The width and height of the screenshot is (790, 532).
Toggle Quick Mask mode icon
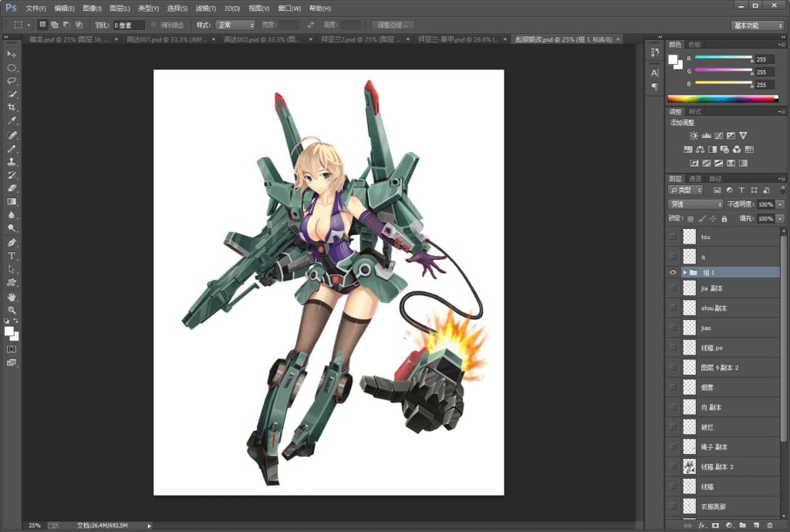coord(11,348)
